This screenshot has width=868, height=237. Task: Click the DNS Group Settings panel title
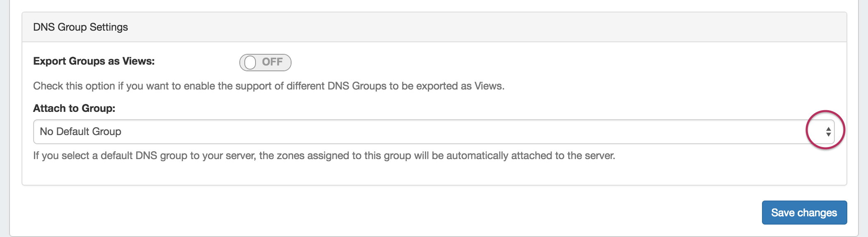coord(80,27)
